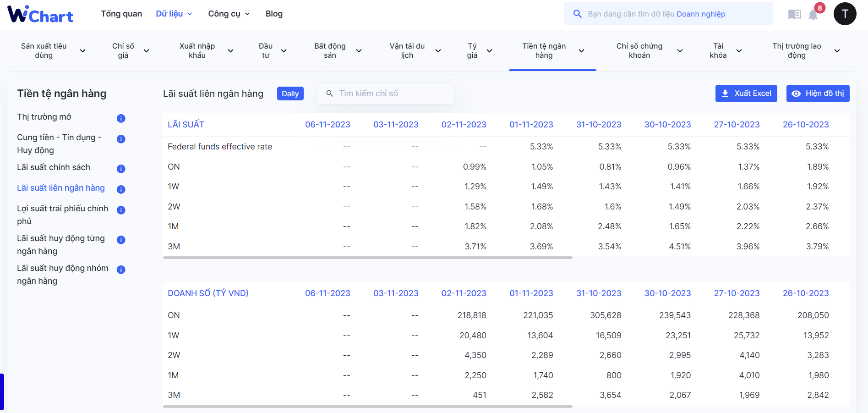Click info icon next to Lãi suất huy động từng ngân hàng
868x413 pixels.
pyautogui.click(x=121, y=240)
